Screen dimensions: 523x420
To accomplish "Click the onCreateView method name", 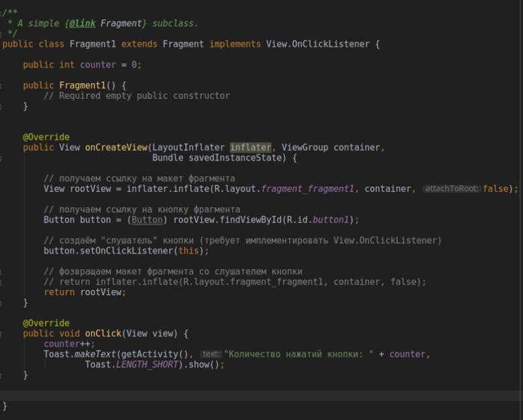I will [x=116, y=147].
